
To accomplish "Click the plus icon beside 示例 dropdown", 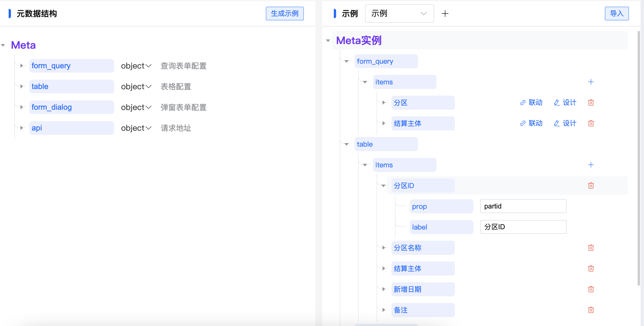I will point(445,14).
